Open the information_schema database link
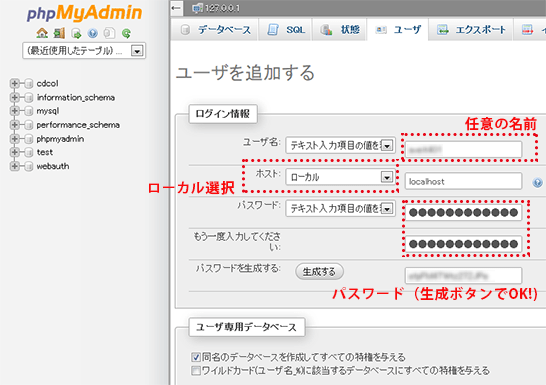546x385 pixels. tap(76, 97)
